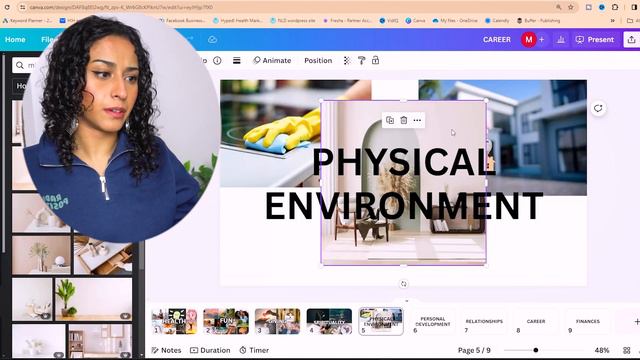Open the Duration control
The image size is (640, 360).
pos(210,350)
